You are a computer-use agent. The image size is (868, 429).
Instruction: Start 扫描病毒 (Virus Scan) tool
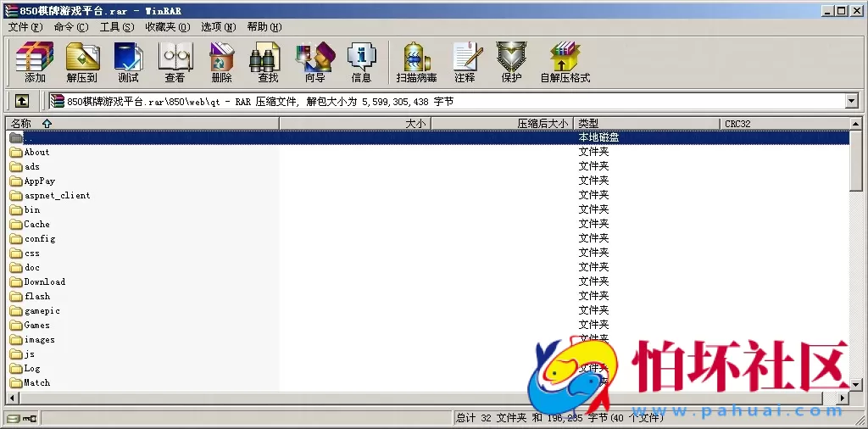coord(416,62)
